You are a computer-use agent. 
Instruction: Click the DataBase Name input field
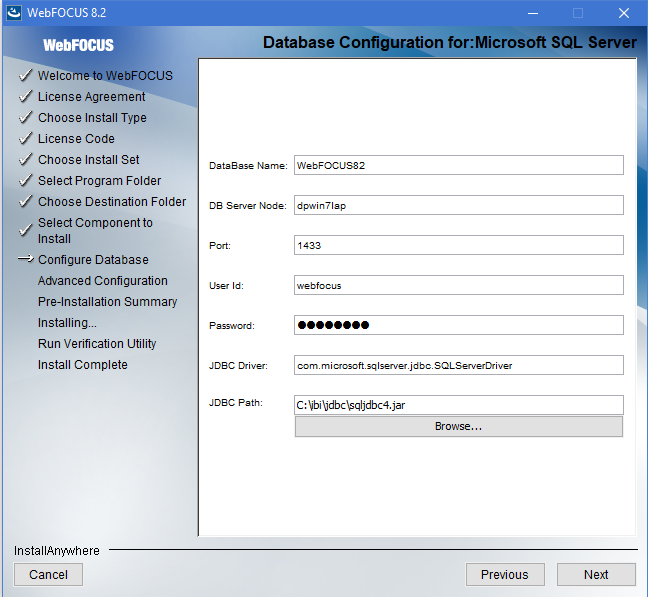coord(458,165)
